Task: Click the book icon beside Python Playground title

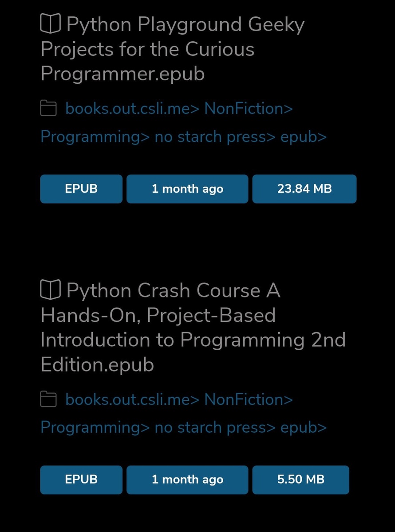Action: 50,24
